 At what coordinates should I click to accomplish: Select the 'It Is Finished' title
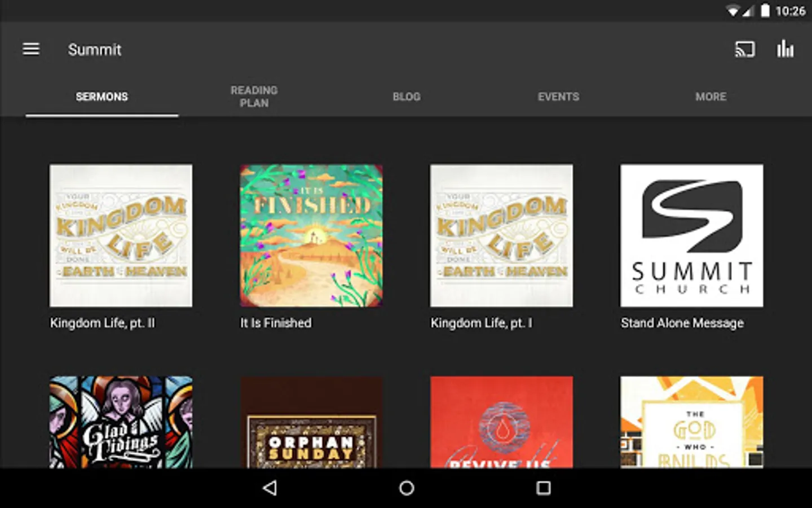click(276, 323)
